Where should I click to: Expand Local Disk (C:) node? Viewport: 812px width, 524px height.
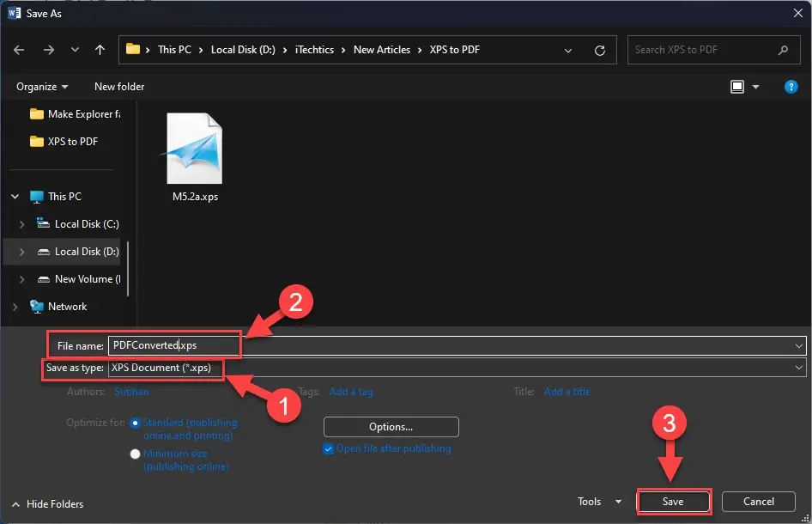point(21,224)
